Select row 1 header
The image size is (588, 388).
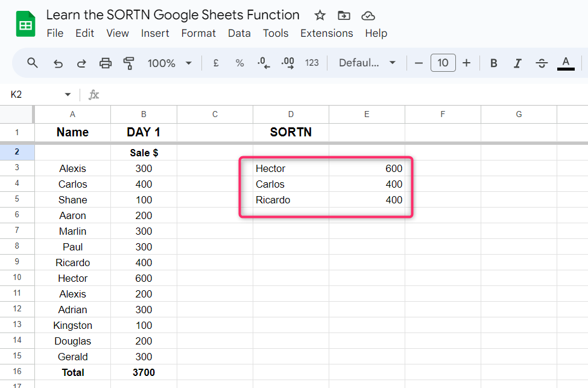pos(17,133)
